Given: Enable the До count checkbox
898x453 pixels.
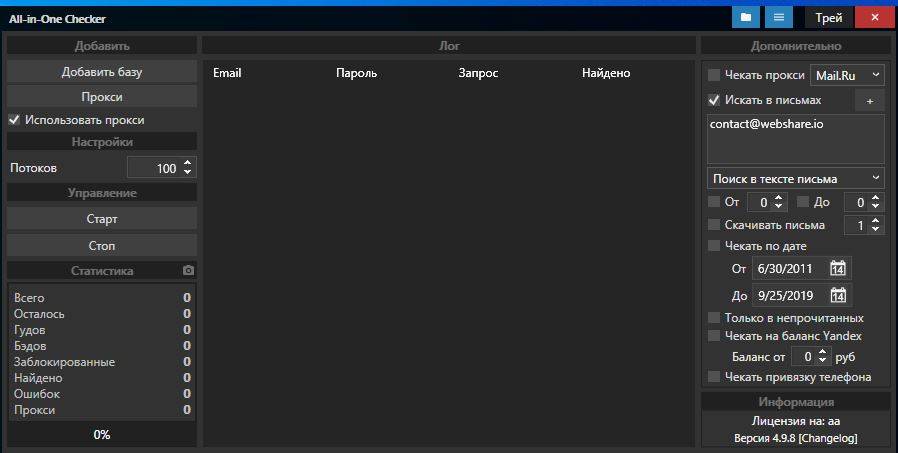Looking at the screenshot, I should click(803, 202).
